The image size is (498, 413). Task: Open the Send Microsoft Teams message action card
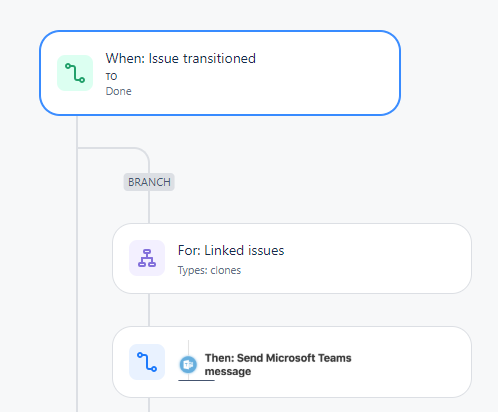click(292, 362)
